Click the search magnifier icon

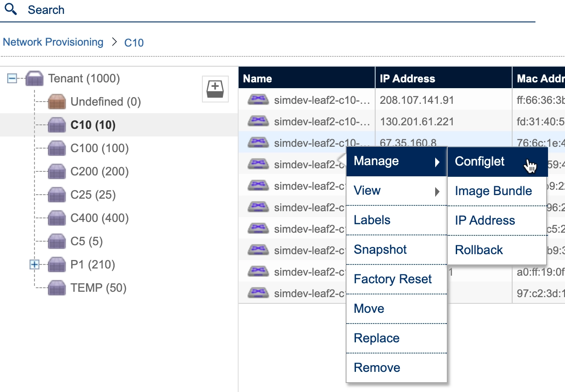(10, 9)
